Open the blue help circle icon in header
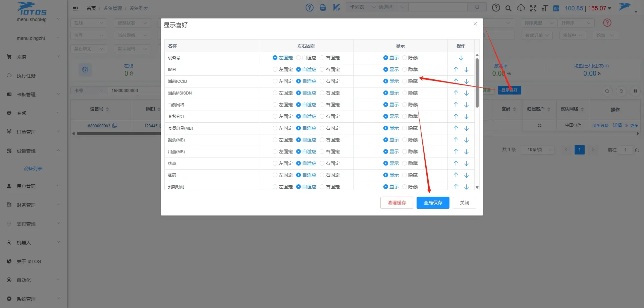 tap(310, 7)
